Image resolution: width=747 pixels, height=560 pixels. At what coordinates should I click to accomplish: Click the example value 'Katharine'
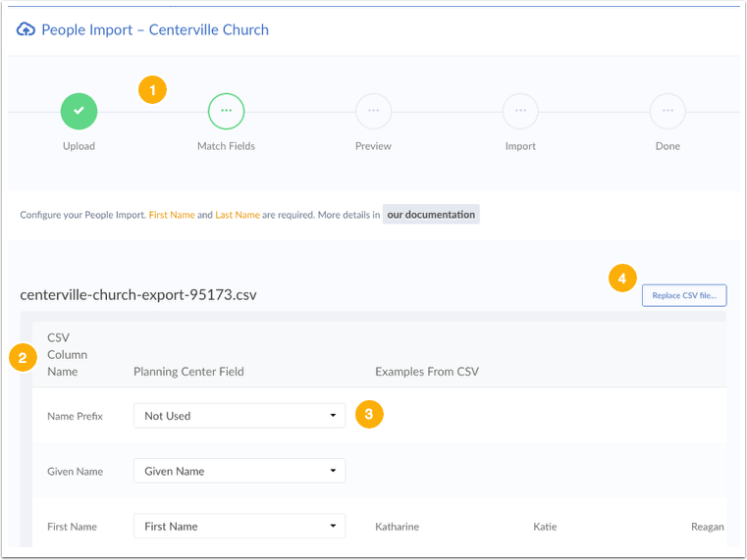(398, 527)
